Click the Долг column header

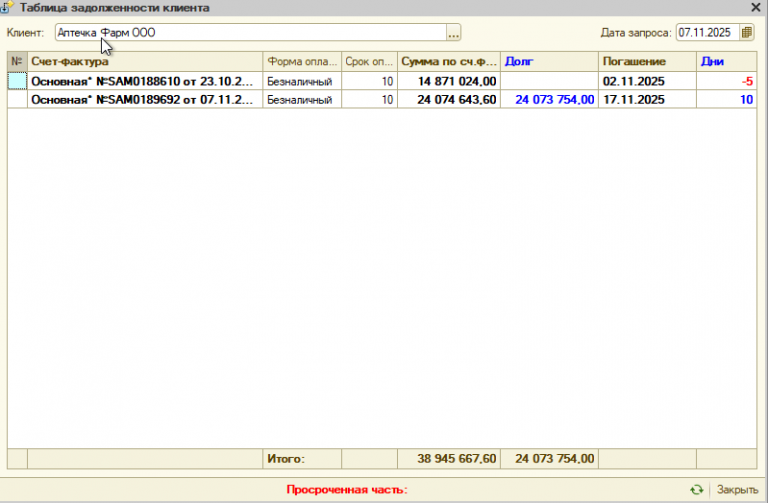549,62
